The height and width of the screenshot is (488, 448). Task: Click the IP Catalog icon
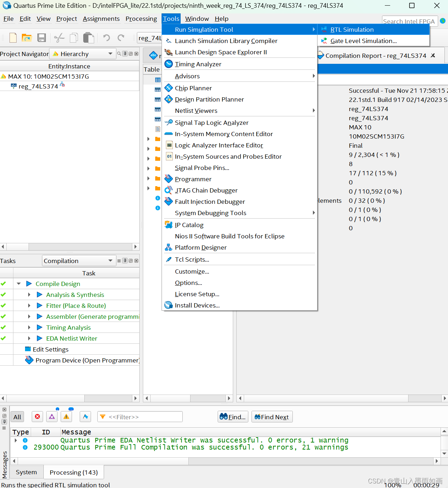click(x=169, y=225)
